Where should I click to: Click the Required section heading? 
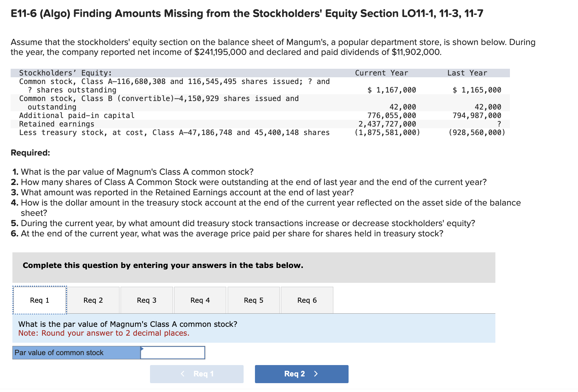(x=30, y=152)
